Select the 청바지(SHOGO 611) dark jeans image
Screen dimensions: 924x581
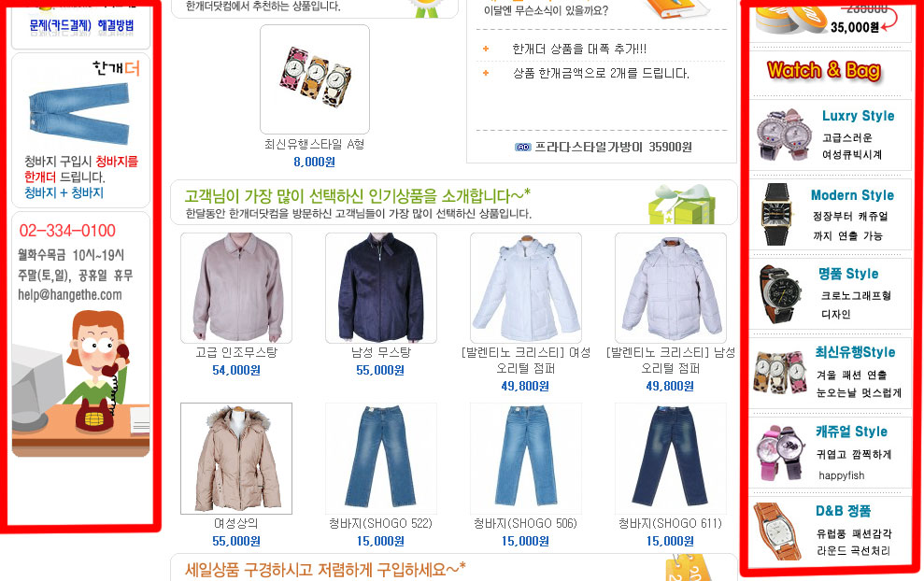671,458
